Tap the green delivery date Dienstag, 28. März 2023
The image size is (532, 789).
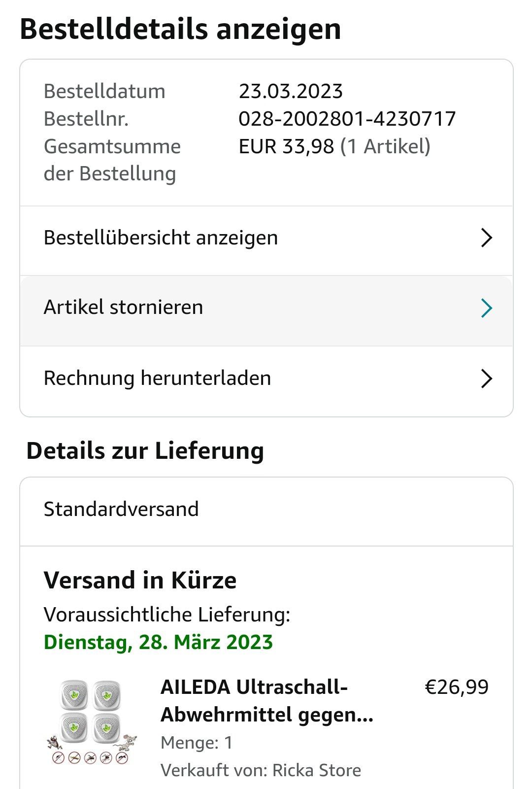(158, 642)
